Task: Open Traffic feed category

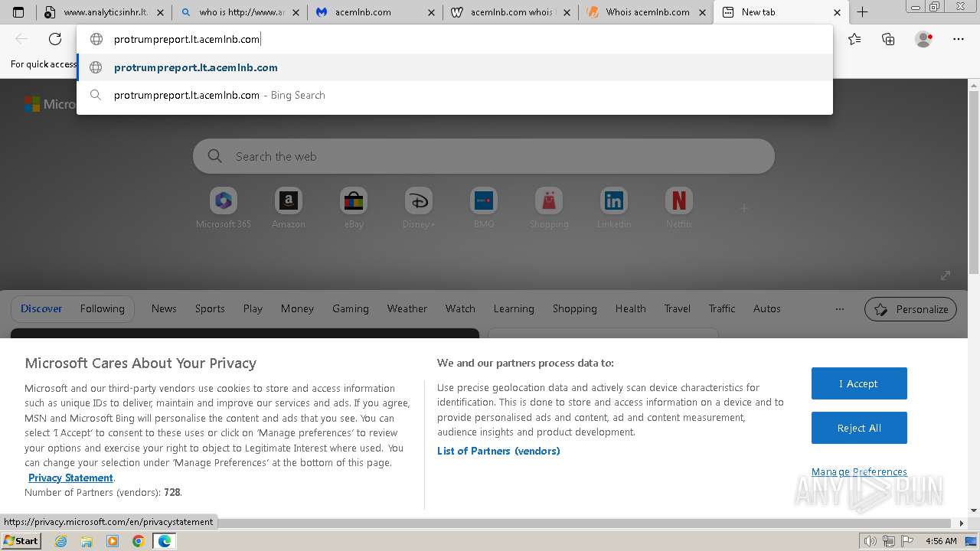Action: pyautogui.click(x=722, y=308)
